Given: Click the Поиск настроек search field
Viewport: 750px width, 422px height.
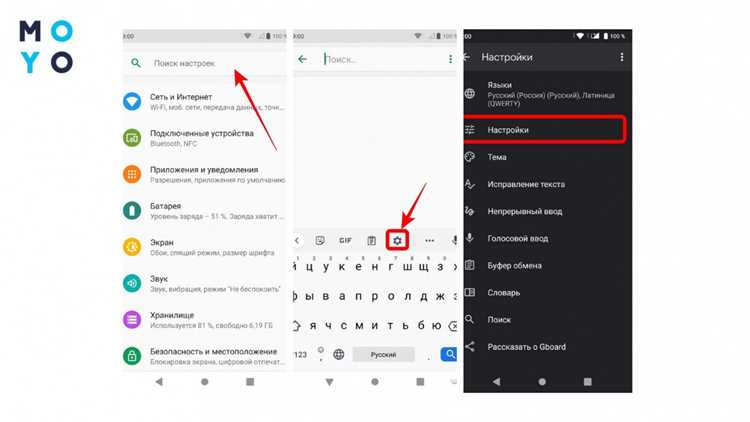Looking at the screenshot, I should tap(204, 63).
